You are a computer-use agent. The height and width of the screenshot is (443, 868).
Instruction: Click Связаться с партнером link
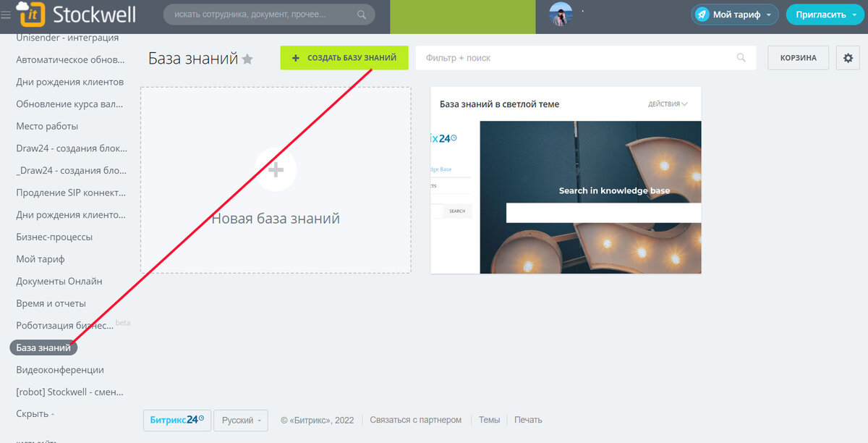(416, 420)
